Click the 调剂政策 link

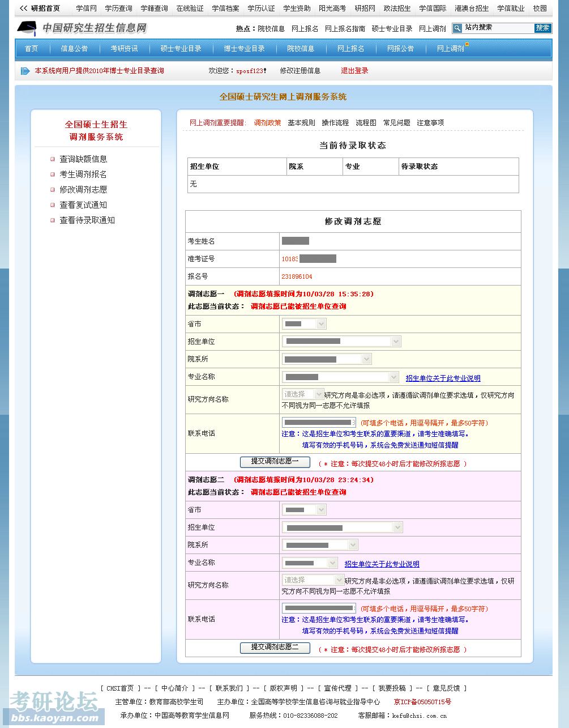pyautogui.click(x=267, y=123)
